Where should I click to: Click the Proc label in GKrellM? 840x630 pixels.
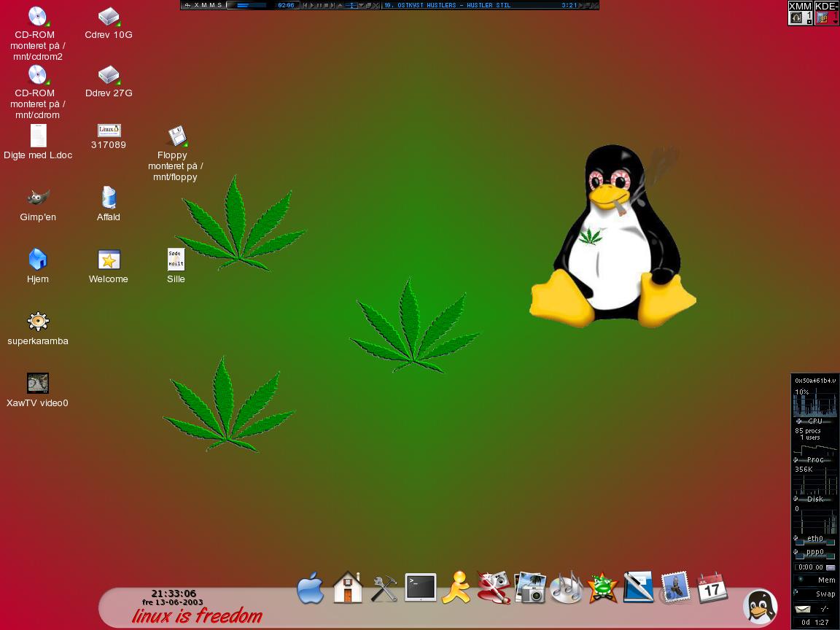tap(815, 459)
